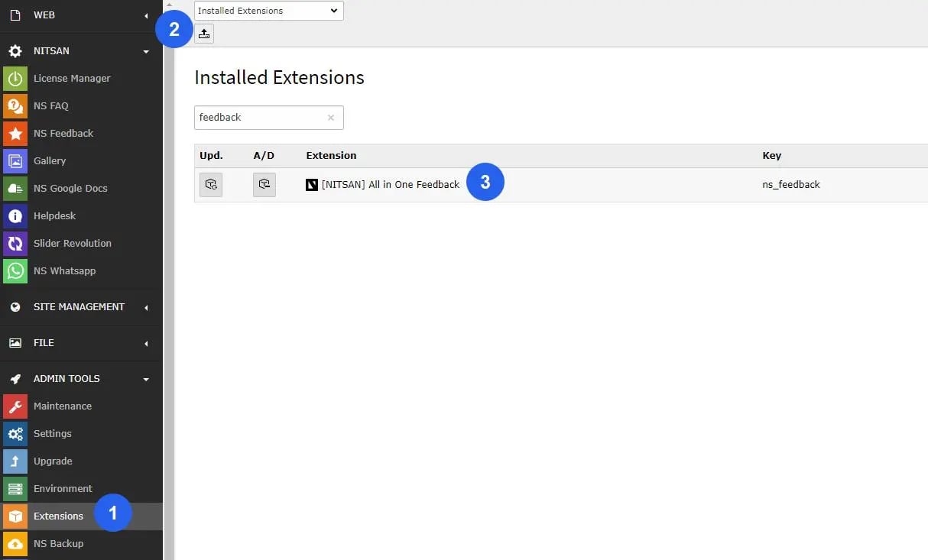The height and width of the screenshot is (560, 928).
Task: Expand the SITE MANAGEMENT group
Action: 146,307
